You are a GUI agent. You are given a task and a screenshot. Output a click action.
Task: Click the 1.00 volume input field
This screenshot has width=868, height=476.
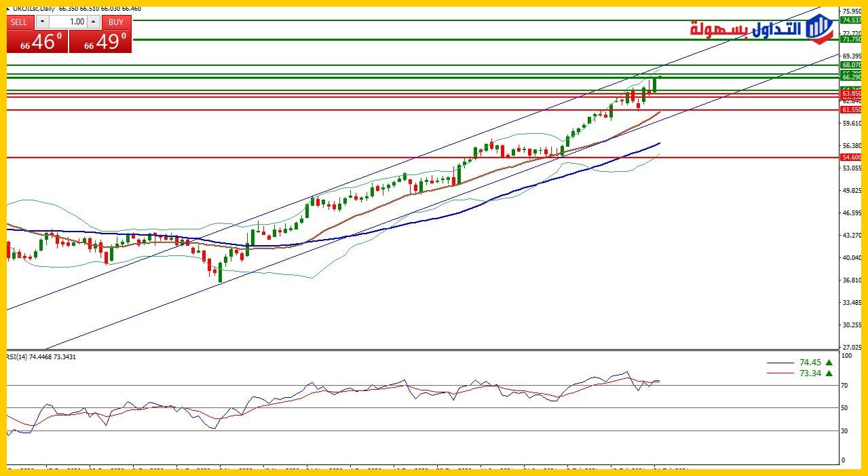[68, 22]
